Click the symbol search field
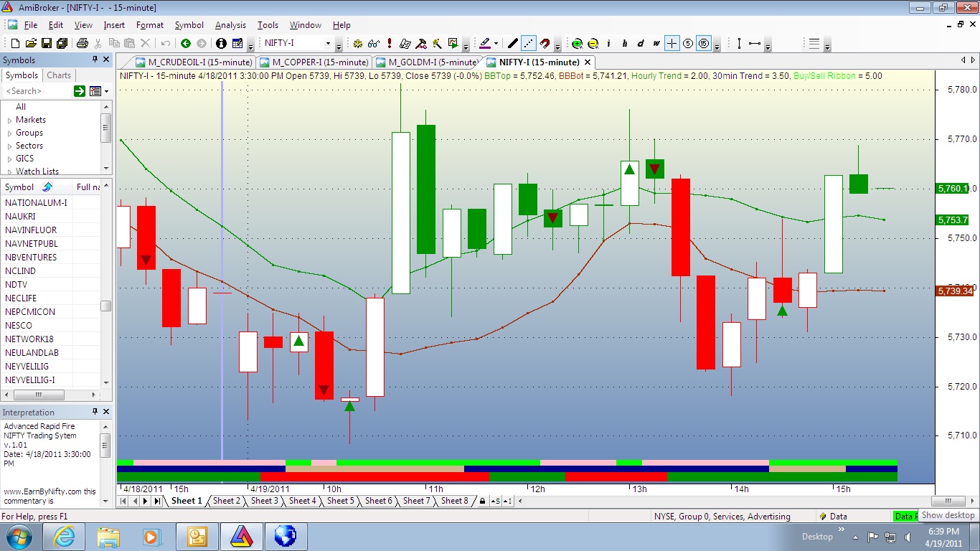Screen dimensions: 980x551 pyautogui.click(x=37, y=91)
